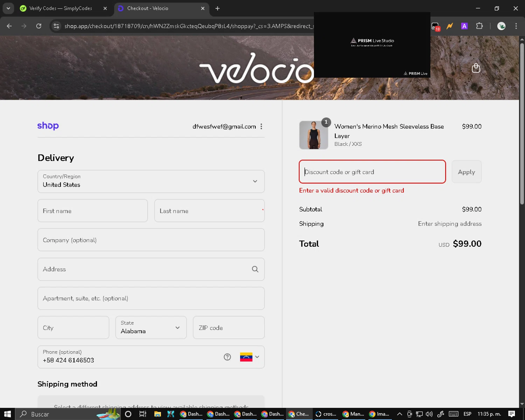Open Cortana circle icon in taskbar

coord(128,414)
